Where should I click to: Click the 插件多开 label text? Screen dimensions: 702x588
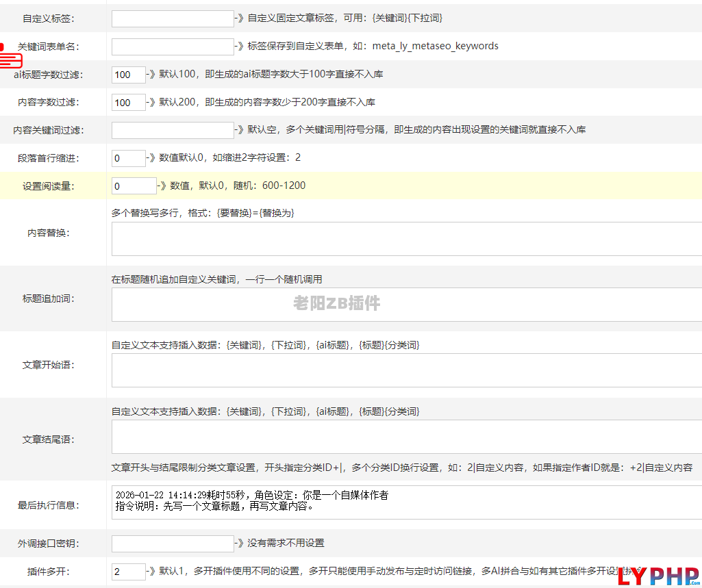pos(49,572)
